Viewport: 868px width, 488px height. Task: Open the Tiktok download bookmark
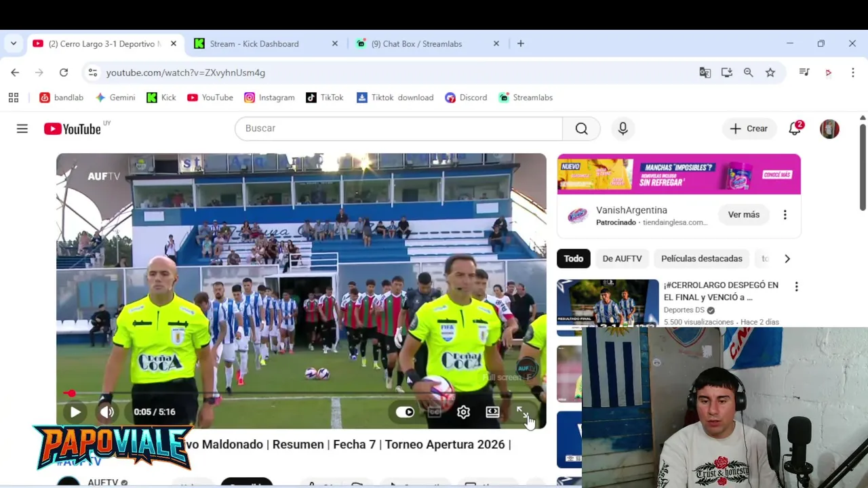pos(395,98)
